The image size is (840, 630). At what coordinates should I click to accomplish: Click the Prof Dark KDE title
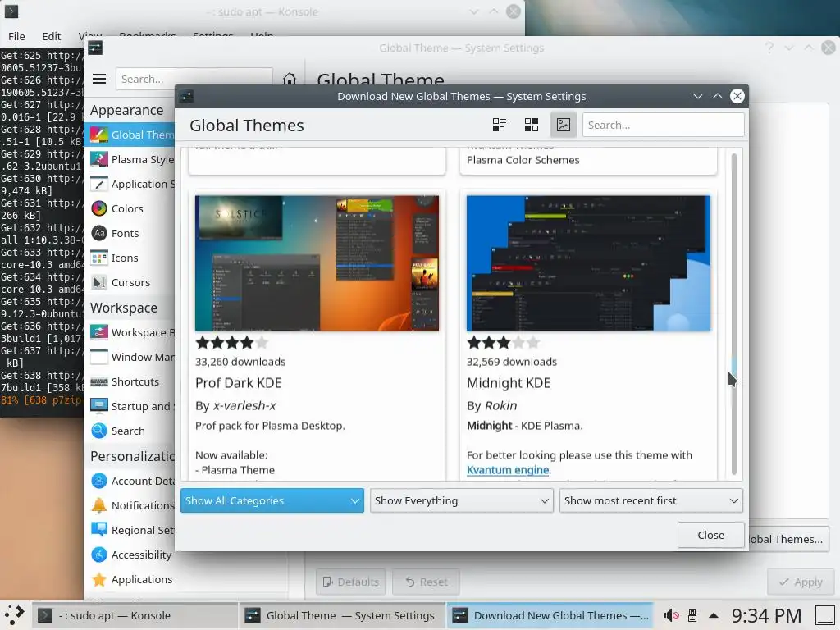click(239, 383)
